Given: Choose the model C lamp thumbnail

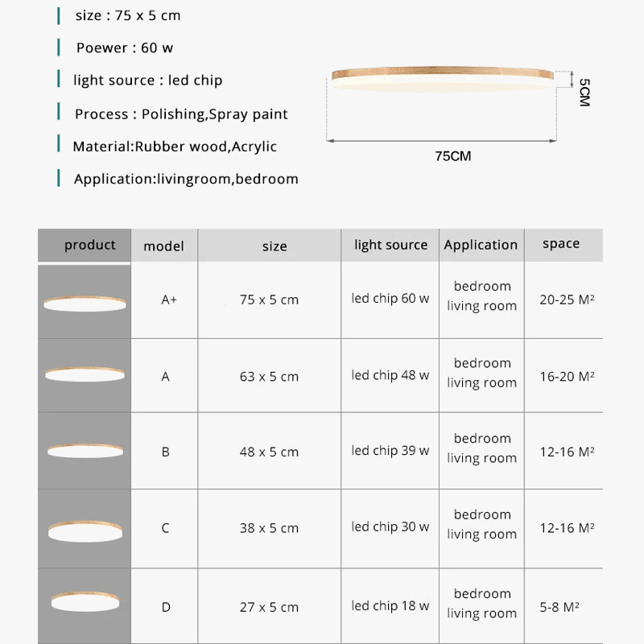Looking at the screenshot, I should coord(85,530).
